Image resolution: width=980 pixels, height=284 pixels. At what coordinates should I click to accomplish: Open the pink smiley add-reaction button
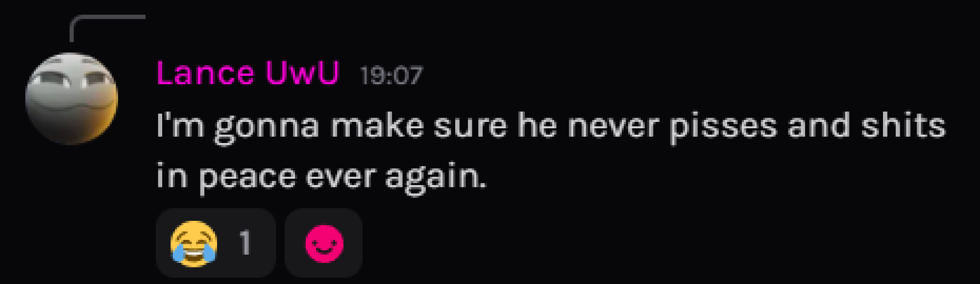324,243
